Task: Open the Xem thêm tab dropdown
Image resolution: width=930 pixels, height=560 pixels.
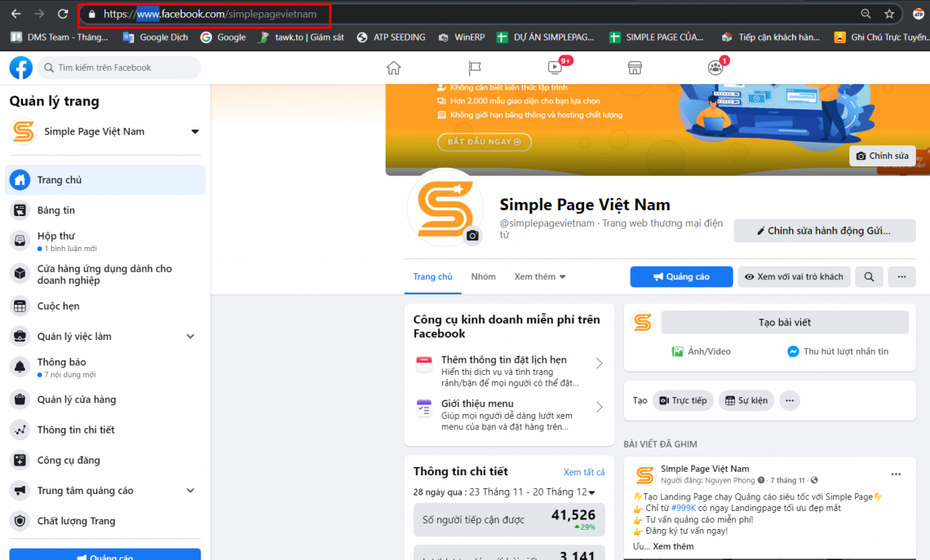Action: click(x=540, y=277)
